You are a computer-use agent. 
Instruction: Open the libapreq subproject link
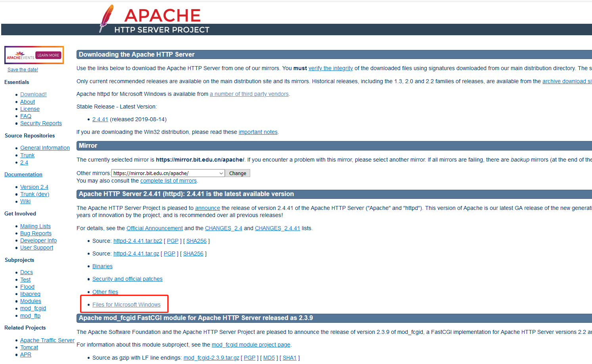(x=30, y=294)
